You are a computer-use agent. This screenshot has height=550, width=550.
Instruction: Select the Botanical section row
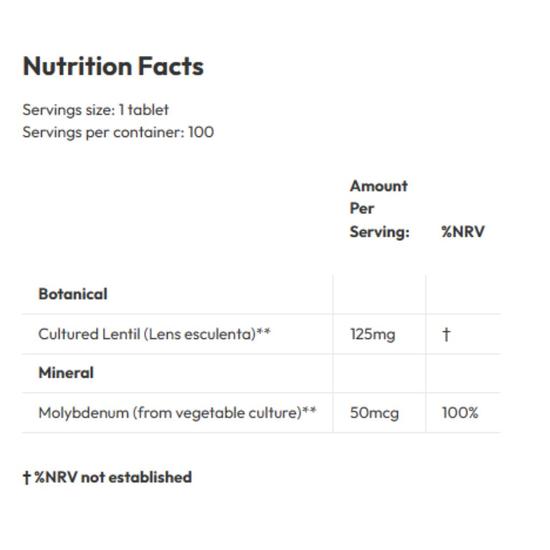click(261, 294)
